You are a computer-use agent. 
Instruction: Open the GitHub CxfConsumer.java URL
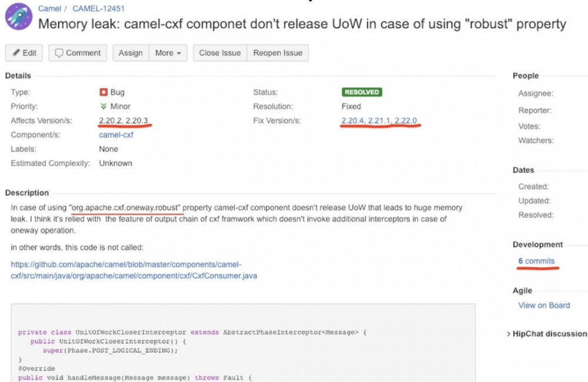tap(133, 270)
